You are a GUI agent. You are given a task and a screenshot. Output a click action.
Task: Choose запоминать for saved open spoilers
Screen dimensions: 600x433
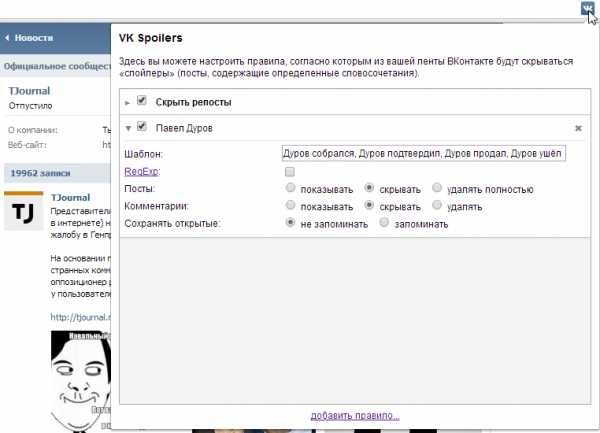pyautogui.click(x=384, y=222)
